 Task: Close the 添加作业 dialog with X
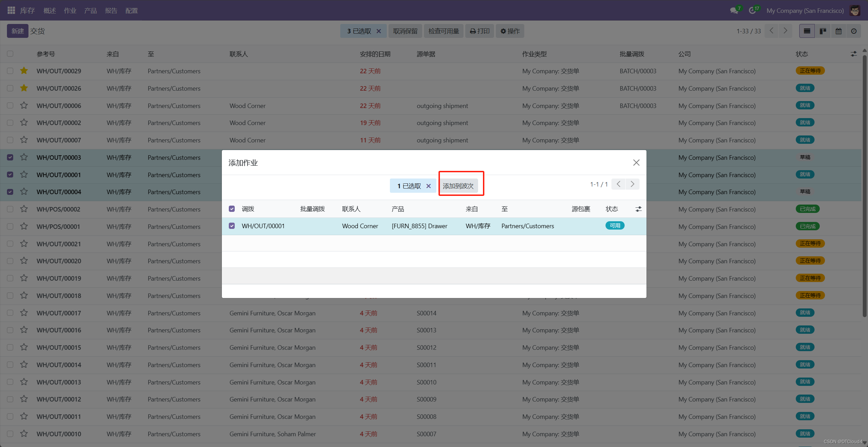click(636, 163)
